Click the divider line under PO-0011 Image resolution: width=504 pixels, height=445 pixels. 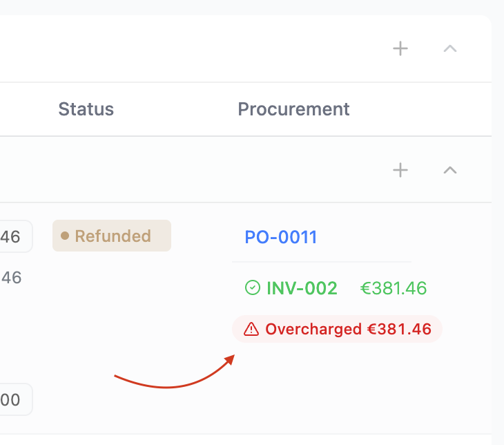click(322, 262)
